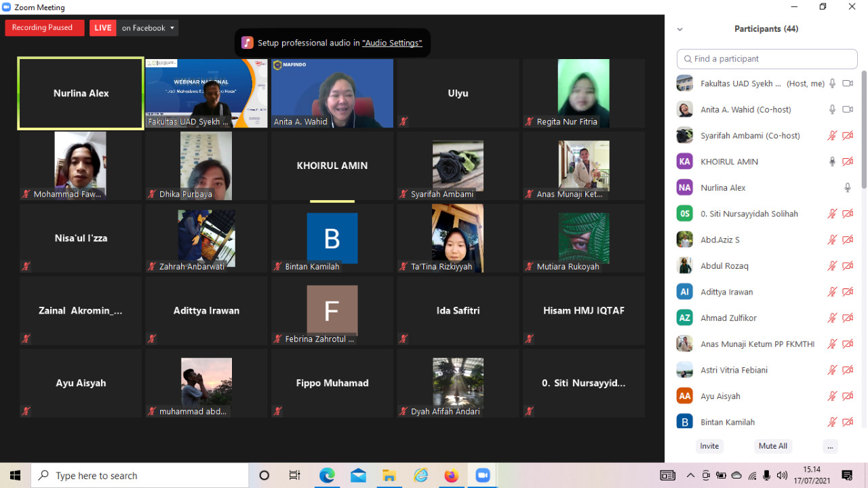868x488 pixels.
Task: Open the Audio Settings link
Action: click(x=392, y=43)
